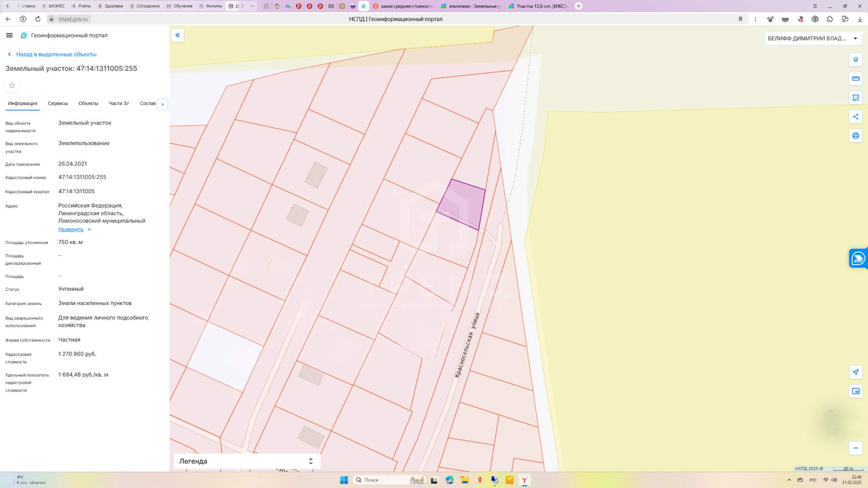
Task: Switch to the 'какая средняя стоимость' browser tab
Action: [403, 6]
